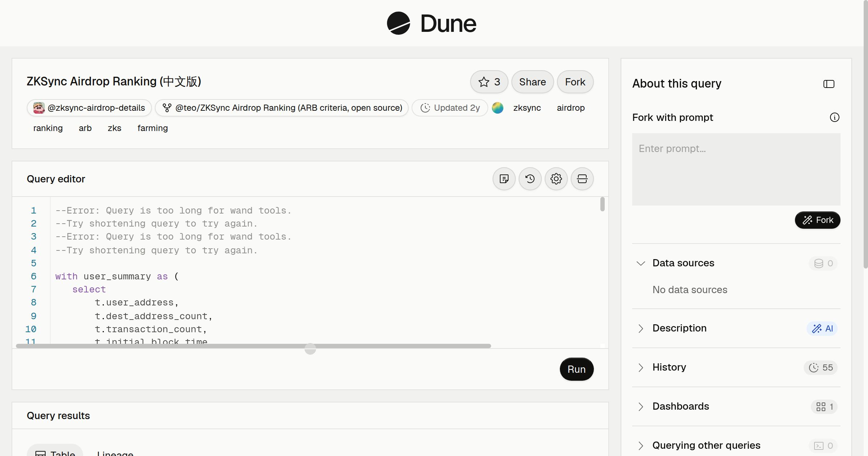Open query editor settings gear

coord(556,179)
